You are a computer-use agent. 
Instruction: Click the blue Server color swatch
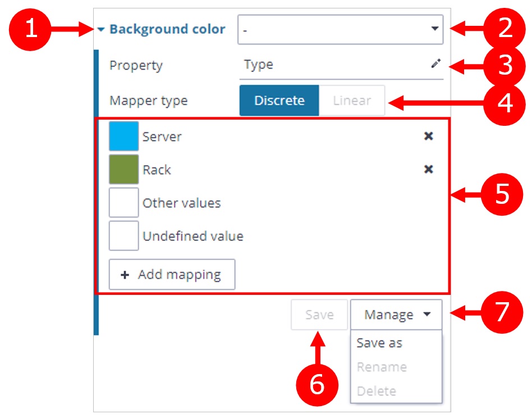(x=123, y=136)
